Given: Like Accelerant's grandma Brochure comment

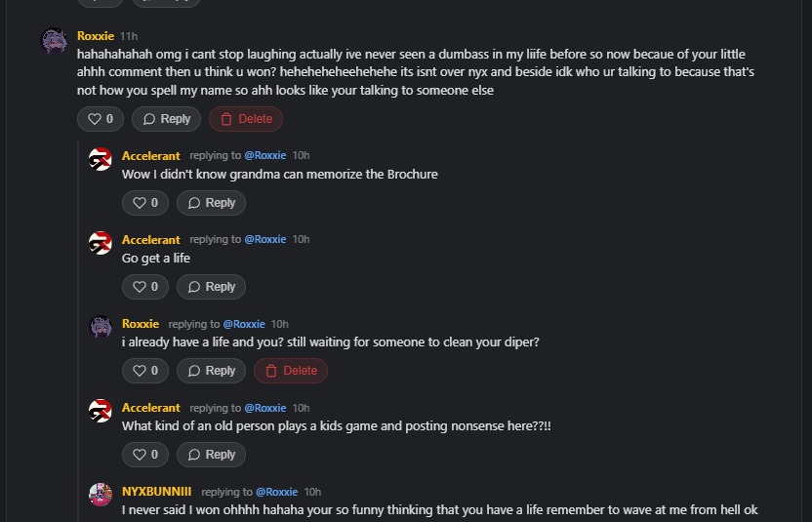Looking at the screenshot, I should 145,203.
